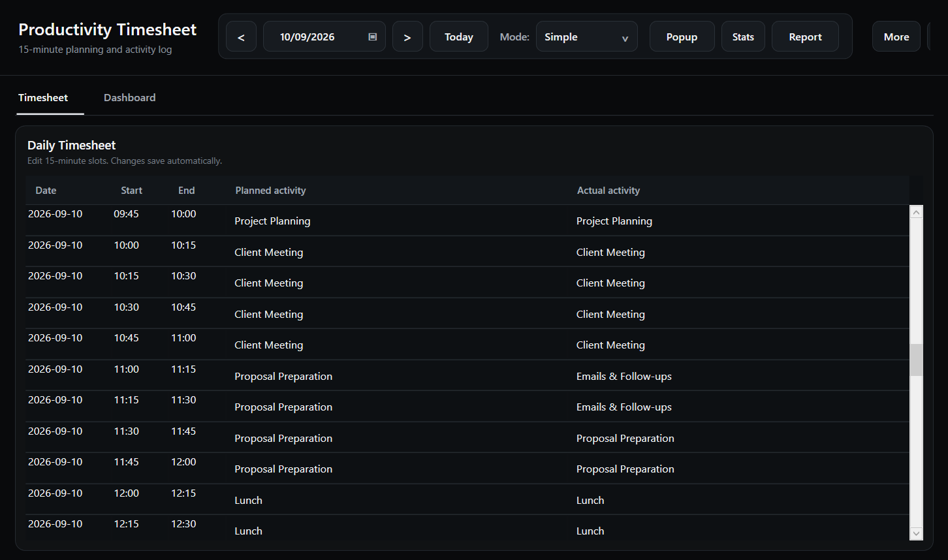Click the Productivity Timesheet title
948x560 pixels.
(107, 29)
